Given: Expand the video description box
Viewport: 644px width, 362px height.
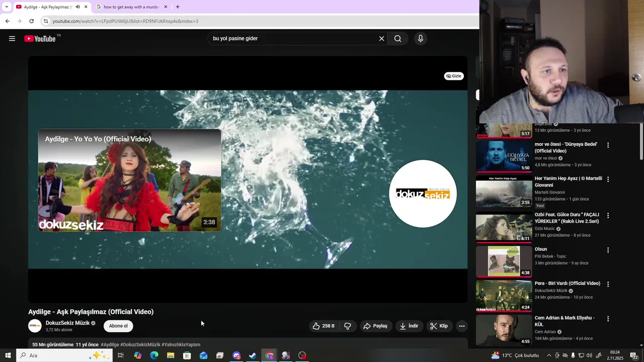Looking at the screenshot, I should [248, 344].
